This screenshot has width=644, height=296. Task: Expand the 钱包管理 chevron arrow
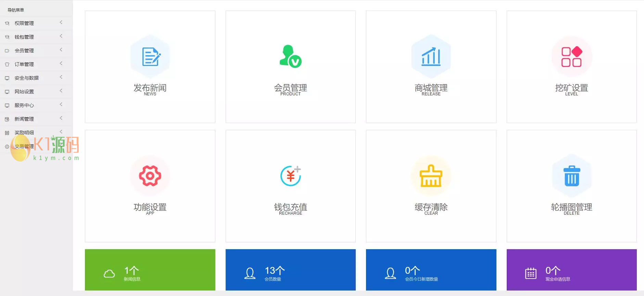pyautogui.click(x=61, y=36)
